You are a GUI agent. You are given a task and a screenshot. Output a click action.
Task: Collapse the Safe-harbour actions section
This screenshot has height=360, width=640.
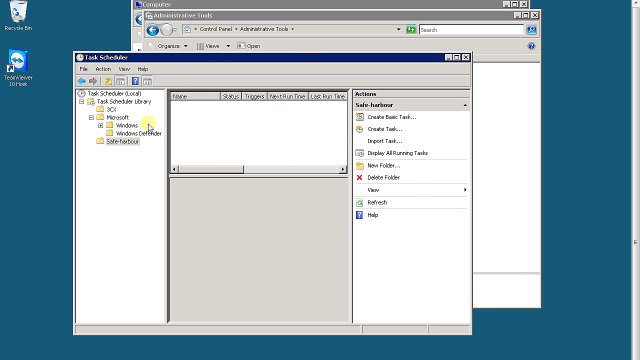465,105
